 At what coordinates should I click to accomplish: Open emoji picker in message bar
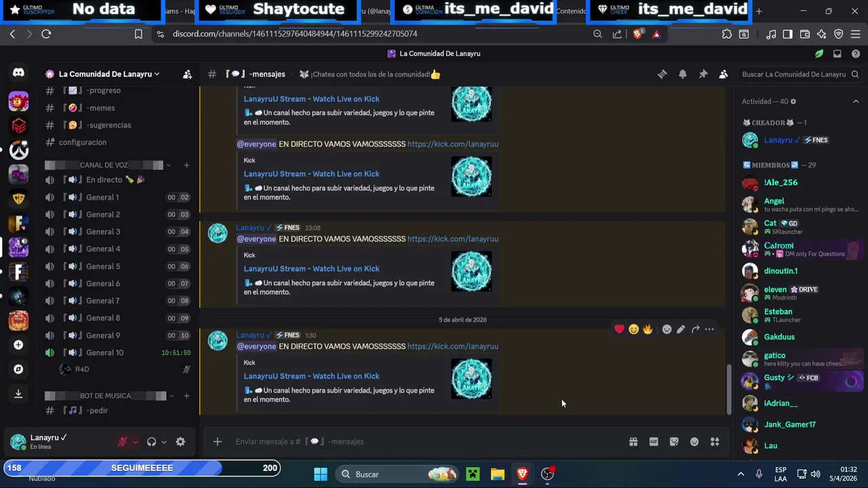coord(694,441)
